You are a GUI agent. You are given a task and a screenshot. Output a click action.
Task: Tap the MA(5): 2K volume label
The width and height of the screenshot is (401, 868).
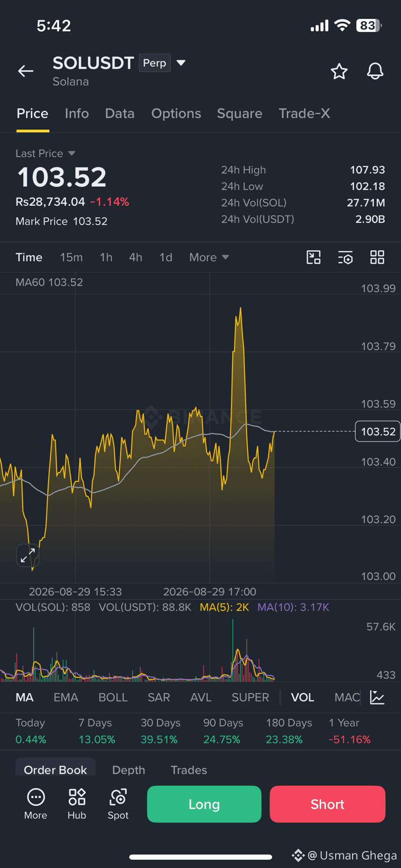[224, 607]
